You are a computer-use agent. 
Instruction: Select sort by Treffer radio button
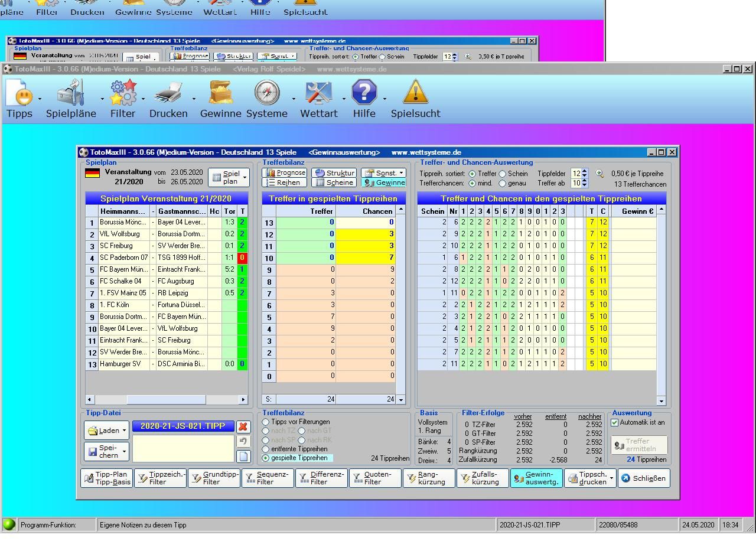[472, 174]
